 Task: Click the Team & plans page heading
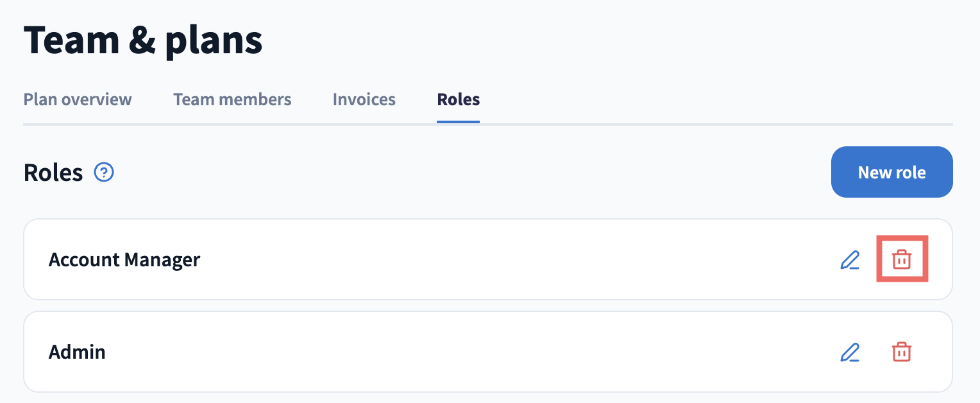(143, 40)
